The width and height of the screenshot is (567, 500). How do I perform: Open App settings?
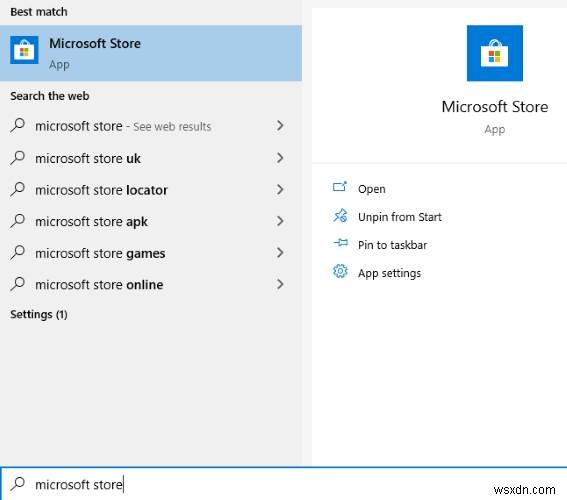[x=389, y=273]
